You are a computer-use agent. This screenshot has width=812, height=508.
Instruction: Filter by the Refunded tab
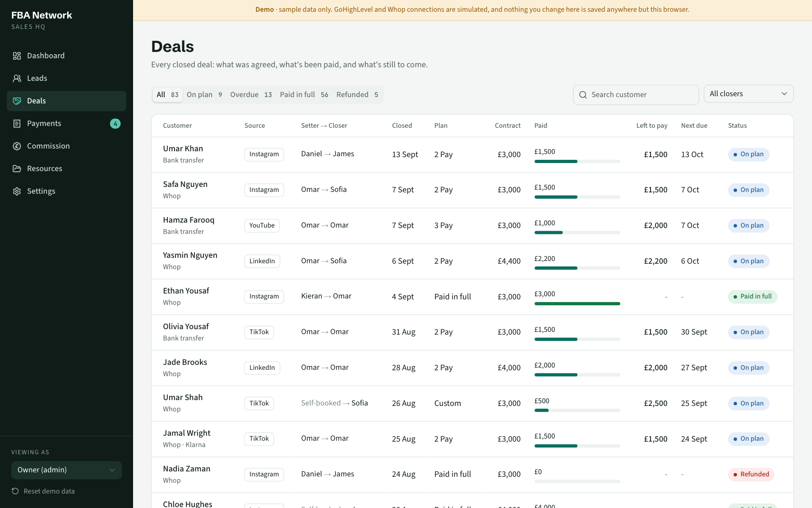357,95
